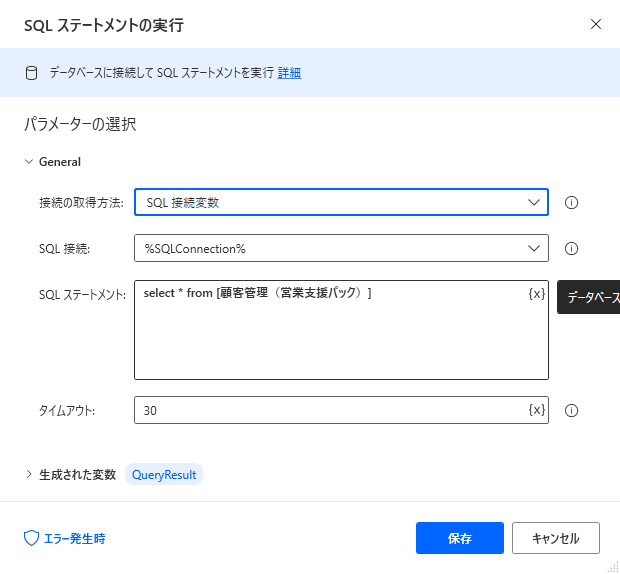Close the SQL ステートメントの実行 dialog
Viewport: 620px width, 574px height.
(x=596, y=24)
